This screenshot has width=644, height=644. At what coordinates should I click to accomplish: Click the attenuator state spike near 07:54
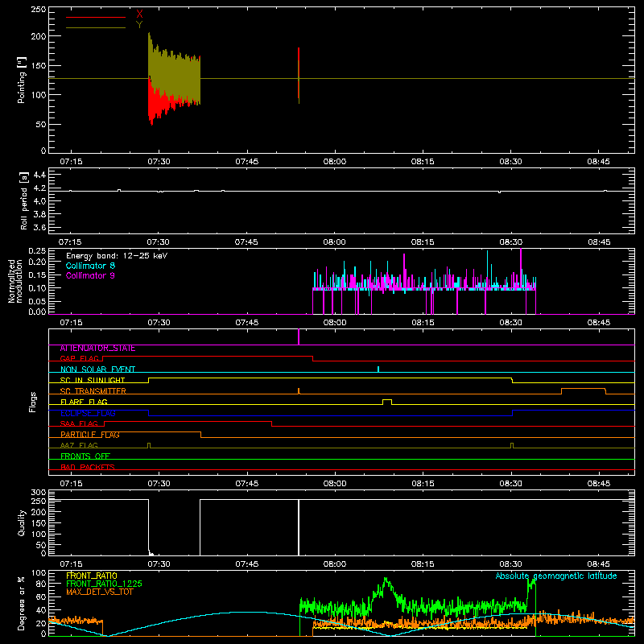click(x=299, y=336)
